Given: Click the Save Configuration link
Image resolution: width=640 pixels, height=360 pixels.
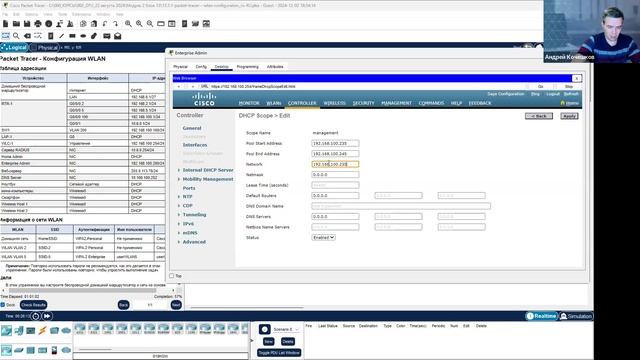Looking at the screenshot, I should 505,94.
